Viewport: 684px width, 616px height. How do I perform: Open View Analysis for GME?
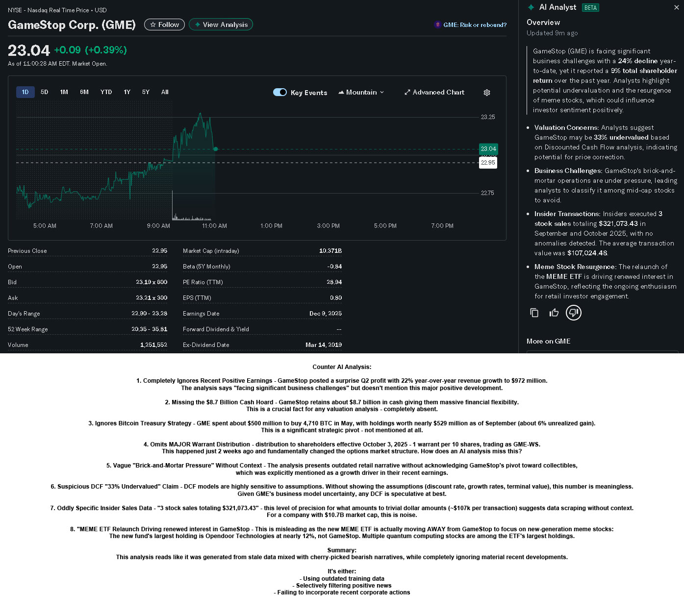[221, 25]
